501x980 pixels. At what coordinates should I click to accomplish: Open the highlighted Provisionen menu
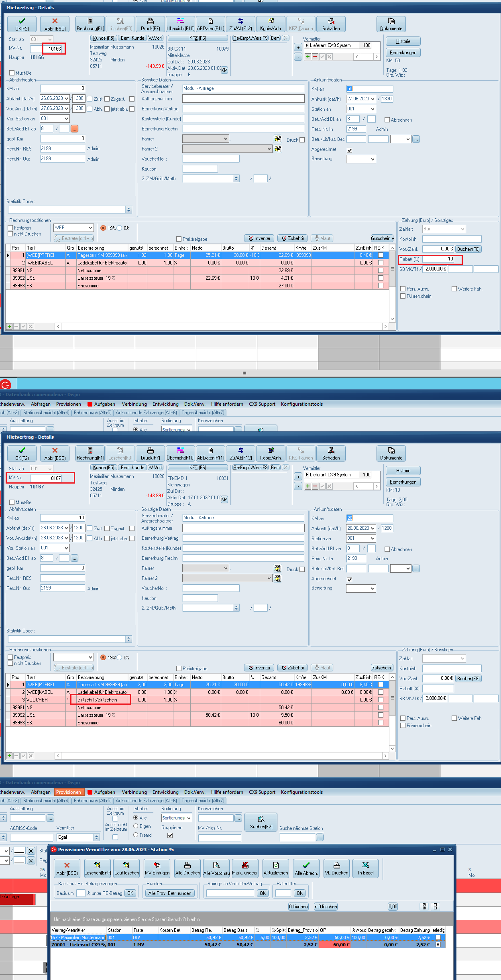point(68,792)
